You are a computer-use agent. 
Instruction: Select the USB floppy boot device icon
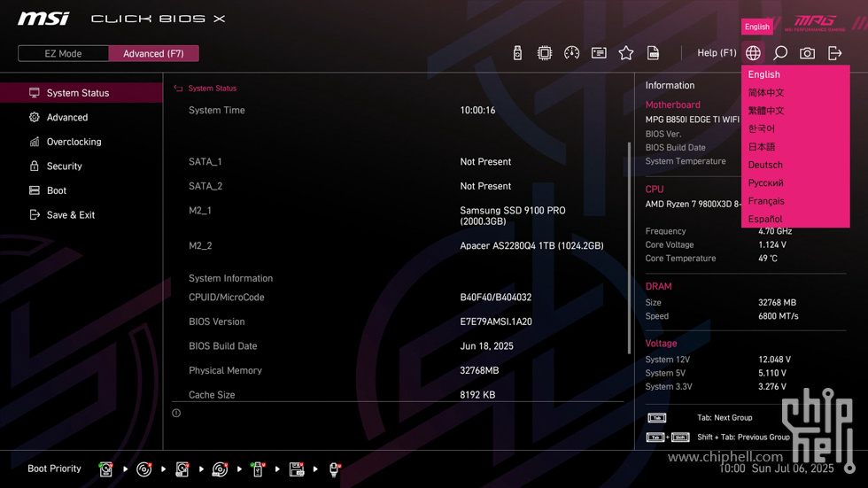pos(296,469)
